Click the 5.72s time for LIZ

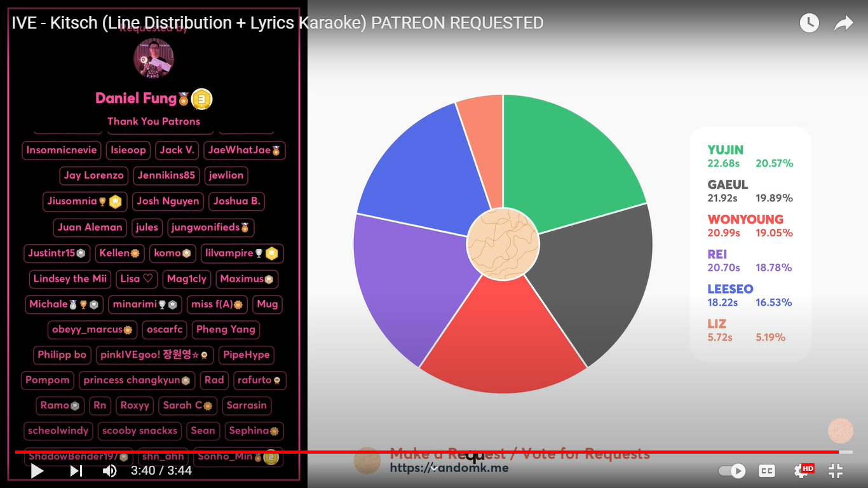[720, 337]
